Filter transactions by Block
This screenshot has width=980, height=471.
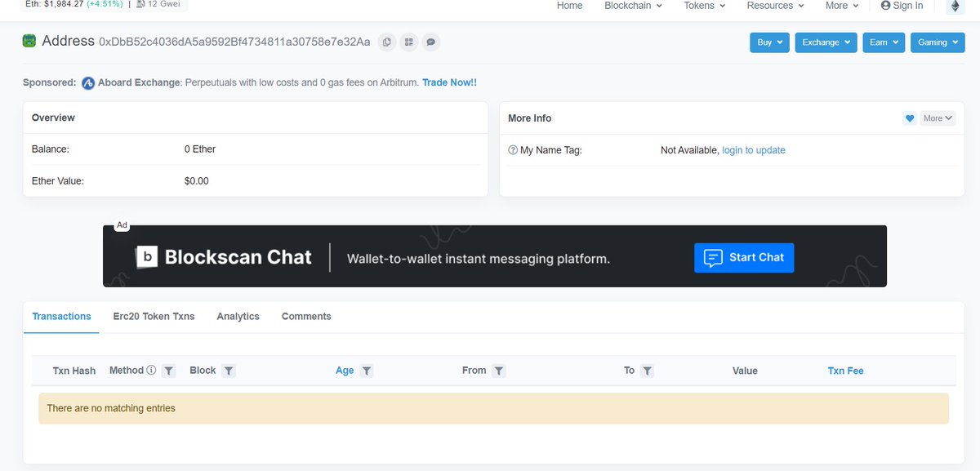click(229, 371)
